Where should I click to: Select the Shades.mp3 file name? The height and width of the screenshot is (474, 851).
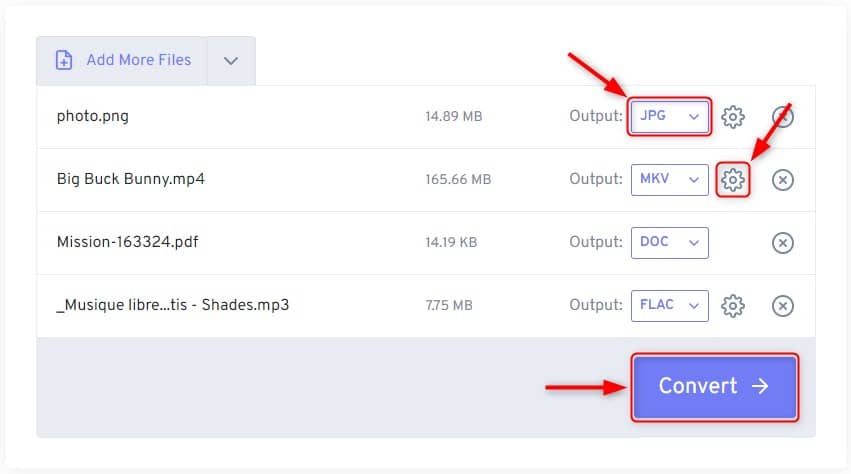coord(173,305)
